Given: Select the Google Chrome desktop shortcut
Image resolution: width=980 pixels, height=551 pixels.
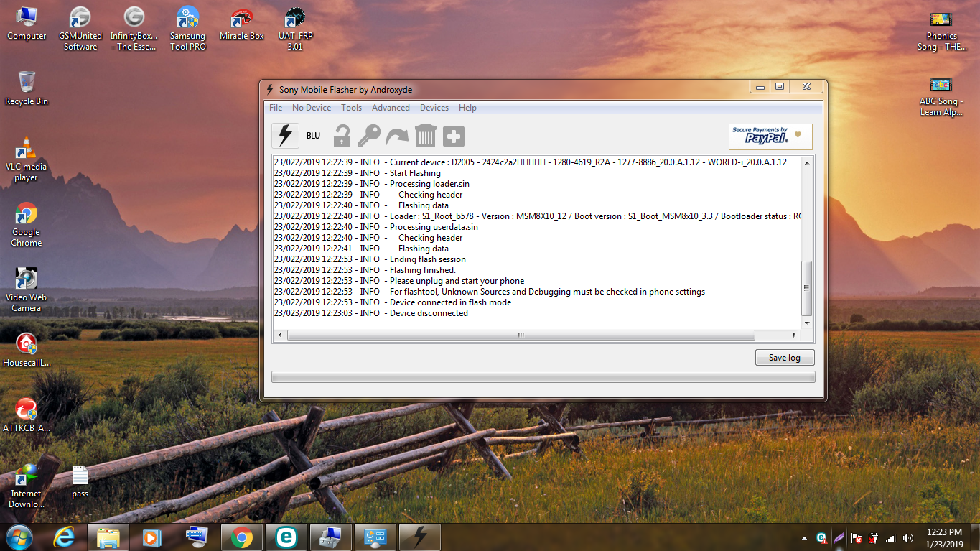Looking at the screenshot, I should pos(27,225).
